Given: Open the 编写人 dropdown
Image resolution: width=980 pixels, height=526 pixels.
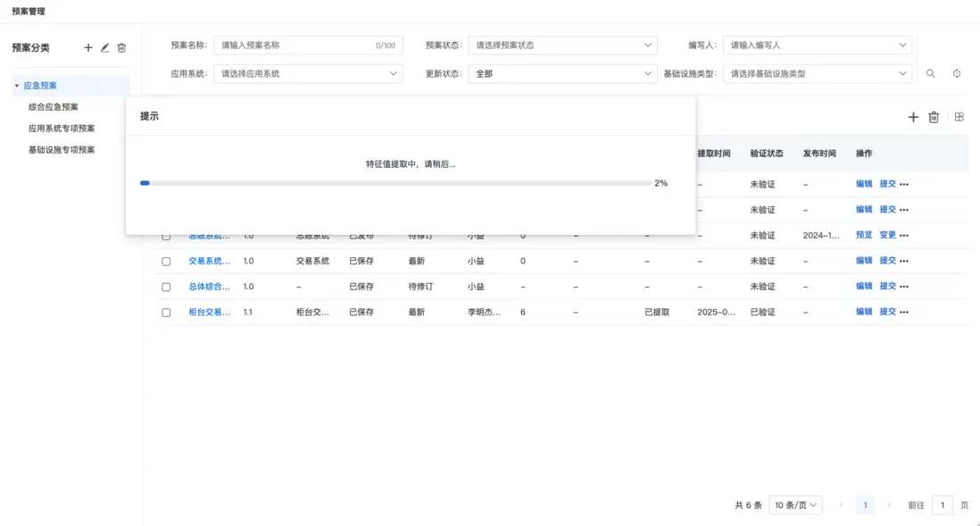Looking at the screenshot, I should point(817,45).
